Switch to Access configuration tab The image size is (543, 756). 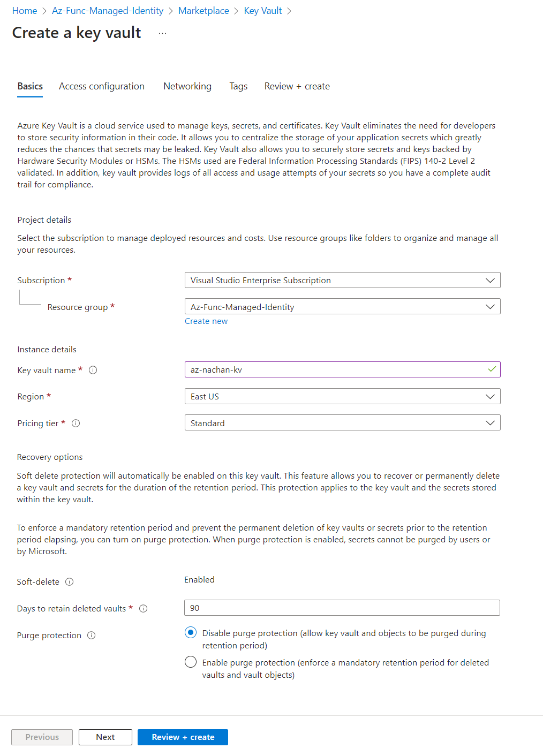coord(102,86)
